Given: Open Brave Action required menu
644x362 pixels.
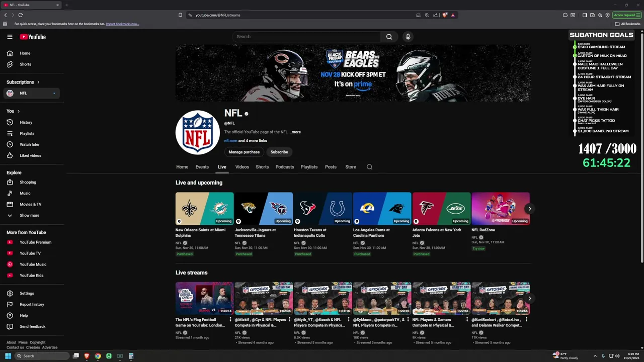Looking at the screenshot, I should [626, 15].
